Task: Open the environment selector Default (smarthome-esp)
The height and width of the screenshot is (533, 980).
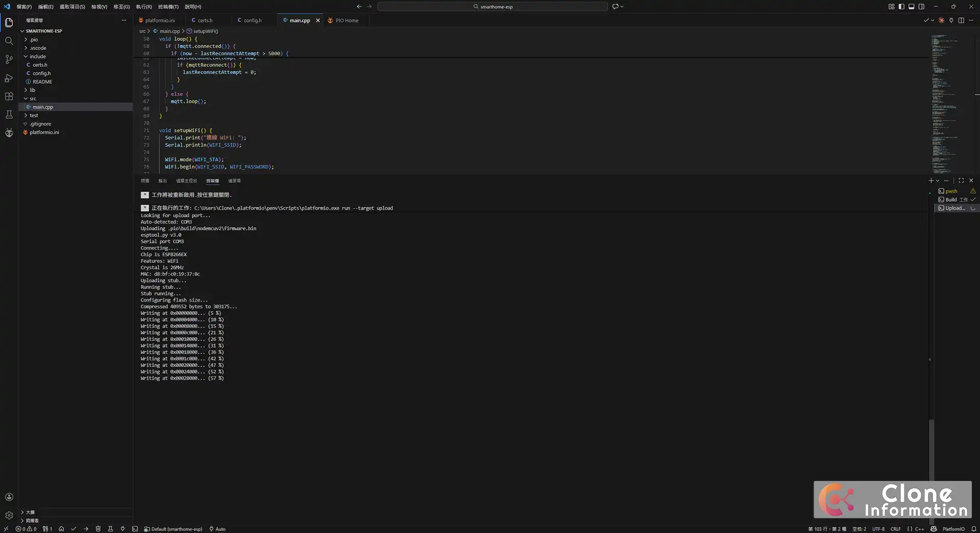Action: 173,529
